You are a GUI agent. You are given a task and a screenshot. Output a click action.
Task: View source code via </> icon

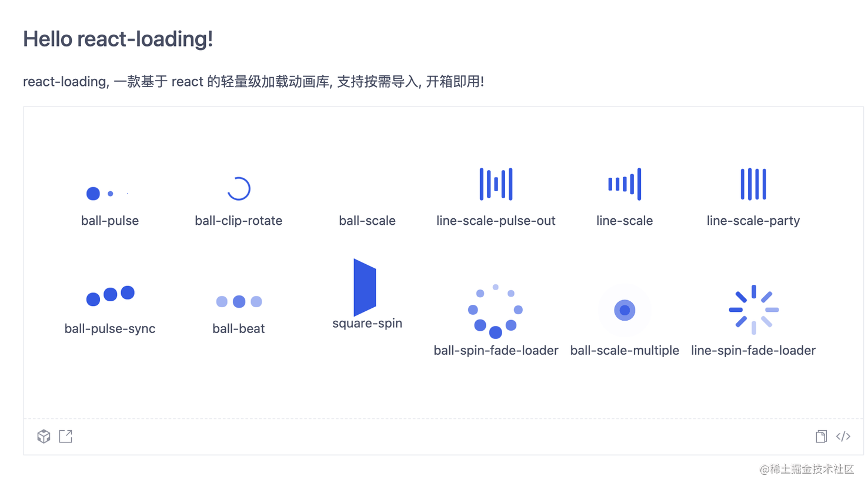[x=843, y=436]
